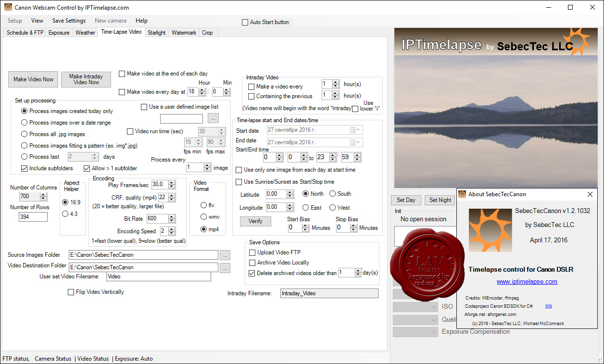Click the Intraday Filename field

[x=329, y=293]
